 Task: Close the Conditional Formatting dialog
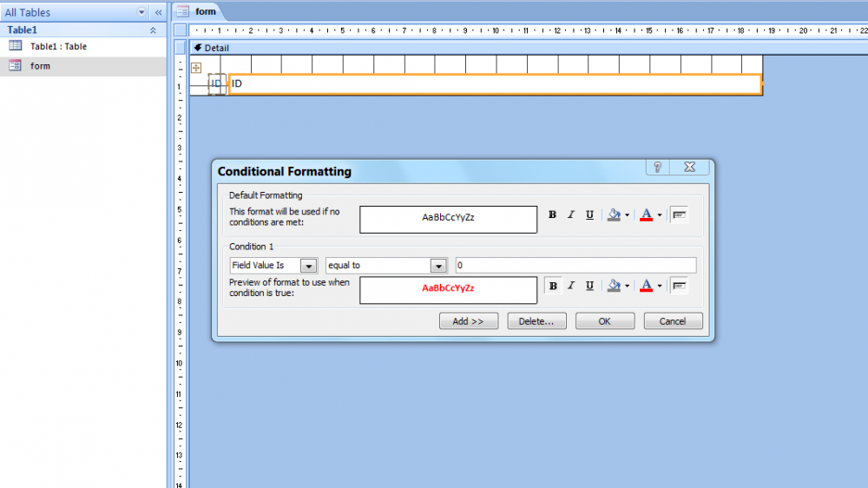tap(690, 168)
